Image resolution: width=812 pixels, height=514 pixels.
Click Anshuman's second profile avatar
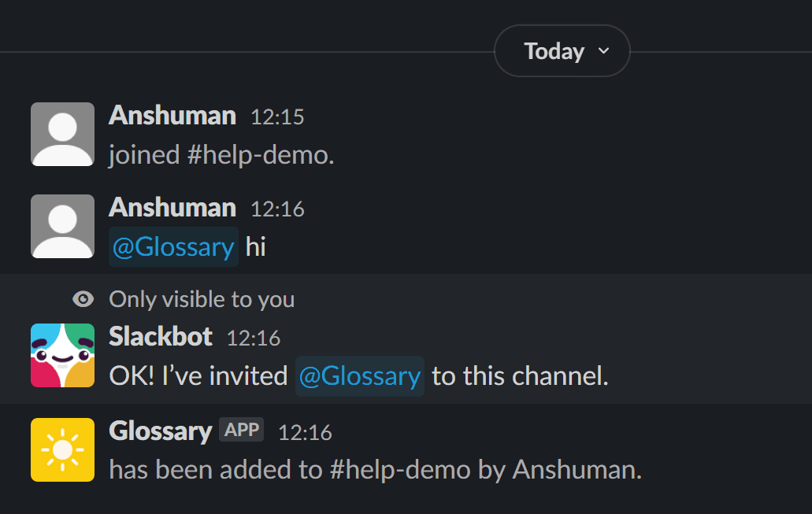click(x=62, y=227)
